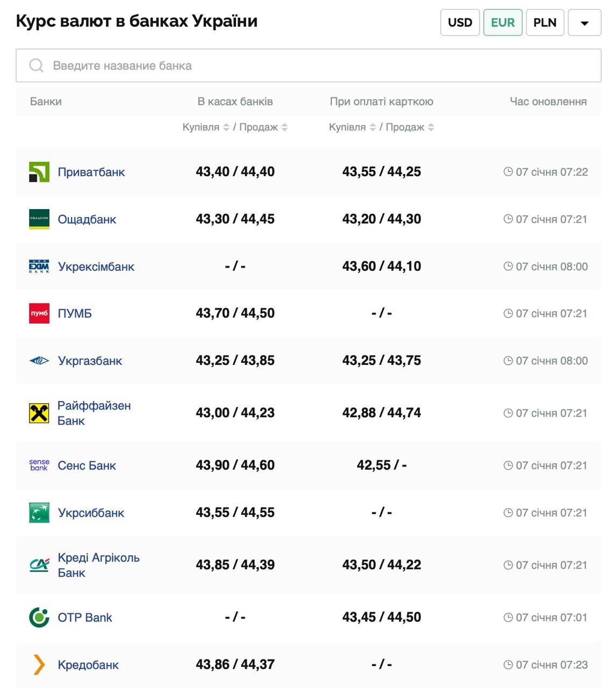Image resolution: width=616 pixels, height=688 pixels.
Task: Click the Приватбанк logo icon
Action: point(39,172)
